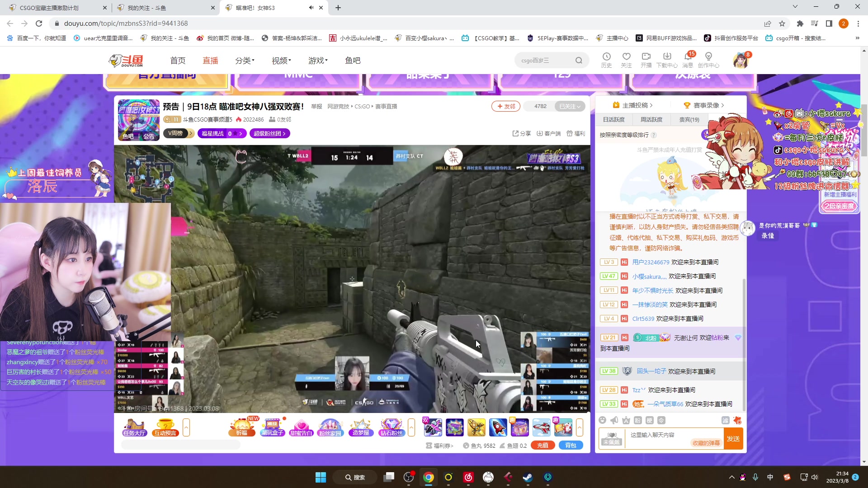
Task: Open the 创作中心 creator center icon
Action: 708,60
